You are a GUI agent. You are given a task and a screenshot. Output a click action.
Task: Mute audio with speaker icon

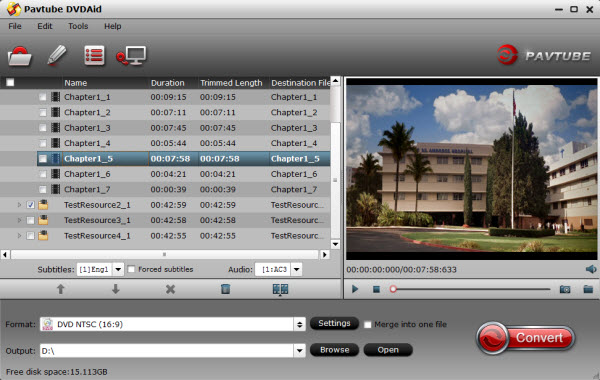coord(591,269)
